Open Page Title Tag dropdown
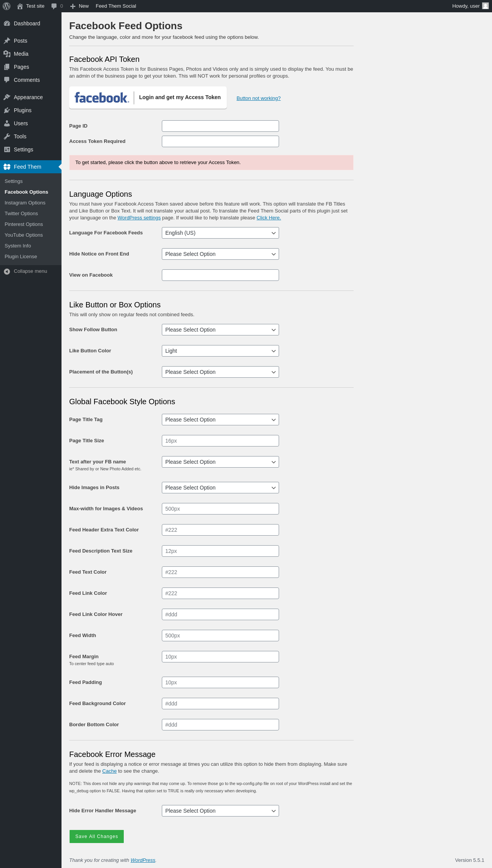This screenshot has width=492, height=868. click(220, 420)
